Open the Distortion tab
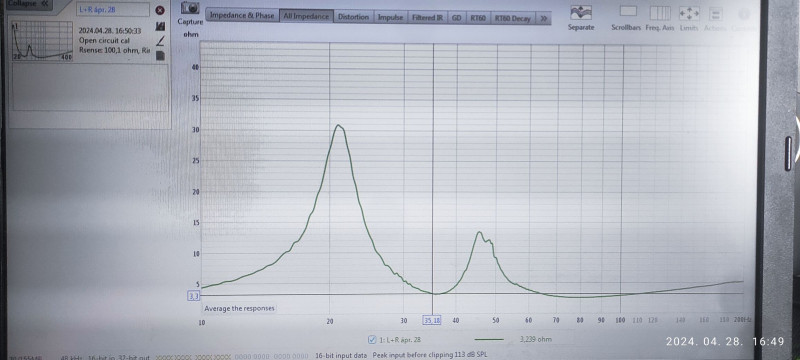 pos(353,17)
